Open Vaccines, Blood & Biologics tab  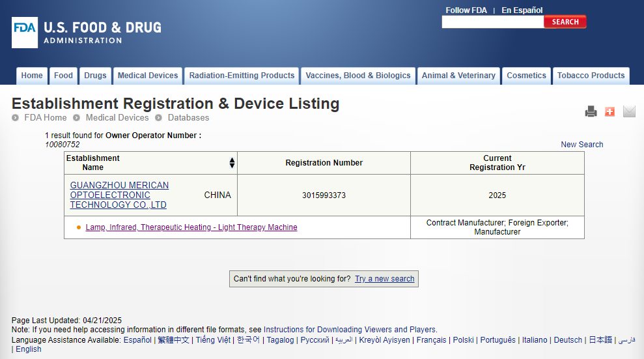[358, 76]
